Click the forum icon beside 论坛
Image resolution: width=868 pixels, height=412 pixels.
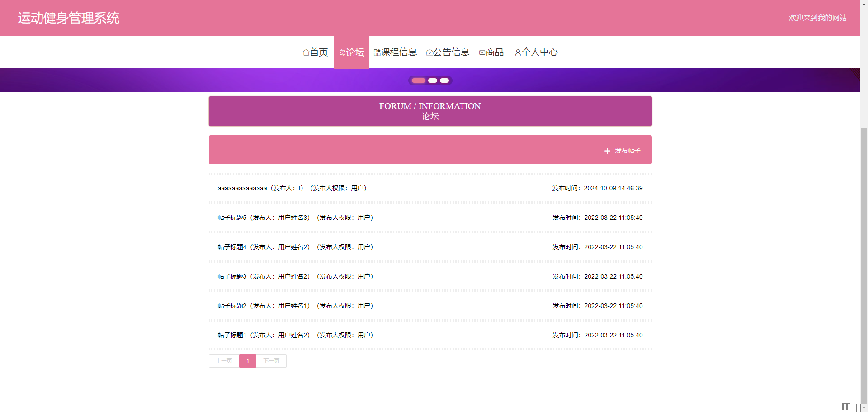point(342,52)
